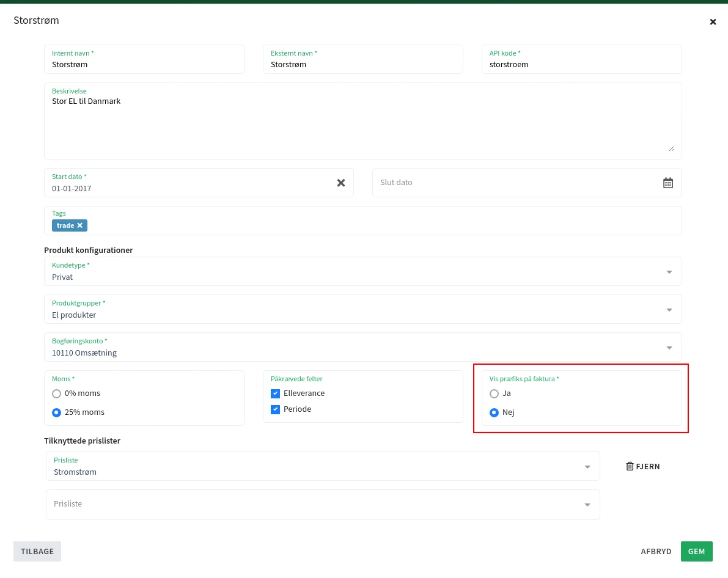Viewport: 728px width, 578px height.
Task: Choose Ja for Vis præfiks på faktura
Action: [x=495, y=393]
